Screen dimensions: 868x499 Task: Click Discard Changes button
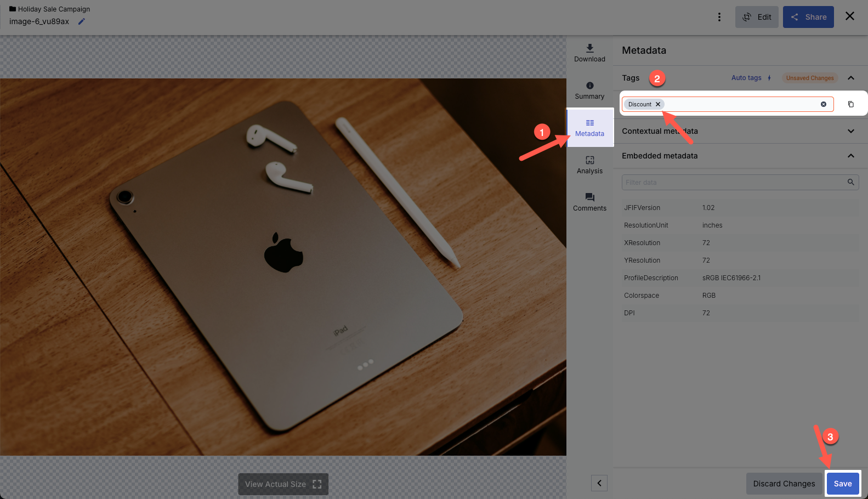point(784,484)
